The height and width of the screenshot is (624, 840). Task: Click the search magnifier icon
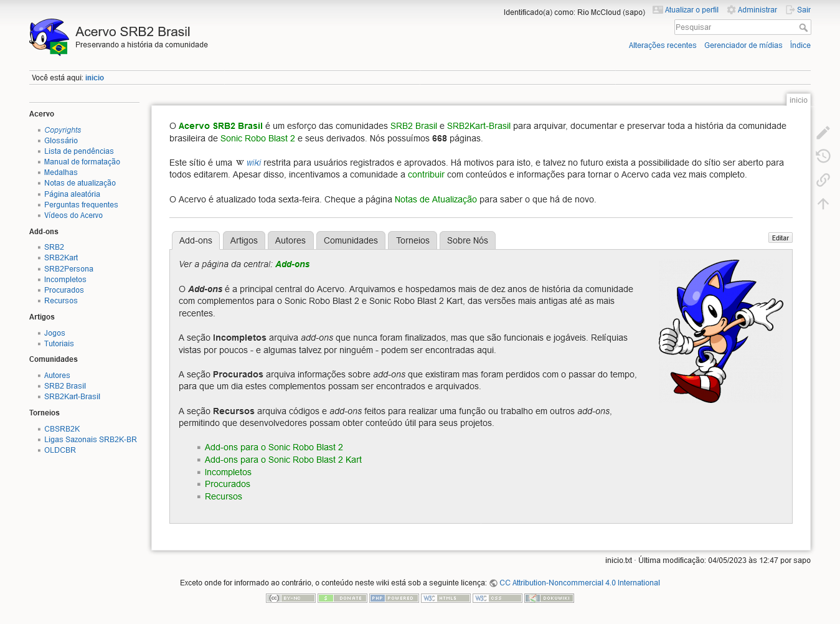click(803, 27)
